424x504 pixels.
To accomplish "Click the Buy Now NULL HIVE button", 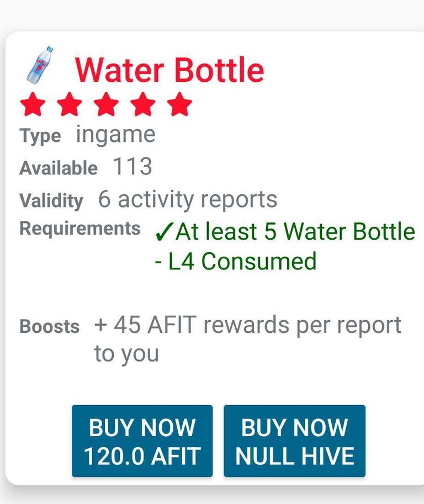I will point(294,441).
